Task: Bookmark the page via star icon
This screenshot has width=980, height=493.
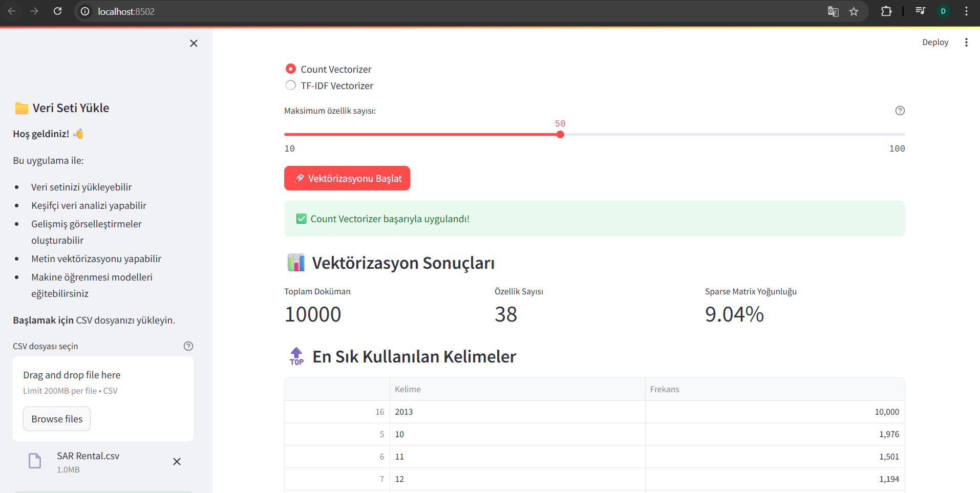Action: coord(854,11)
